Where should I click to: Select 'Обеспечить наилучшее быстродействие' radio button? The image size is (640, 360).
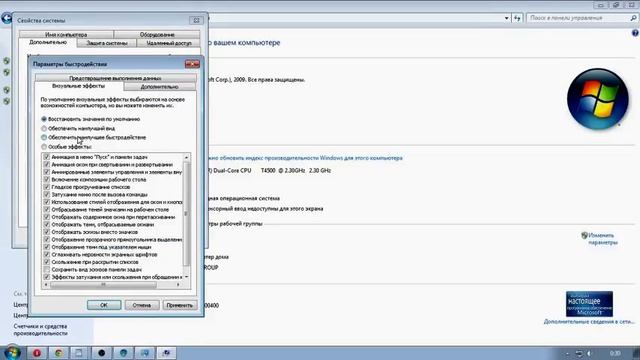point(44,138)
